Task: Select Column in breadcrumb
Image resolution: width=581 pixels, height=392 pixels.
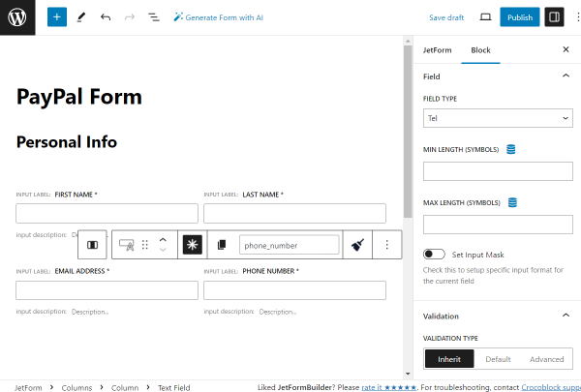Action: point(125,387)
